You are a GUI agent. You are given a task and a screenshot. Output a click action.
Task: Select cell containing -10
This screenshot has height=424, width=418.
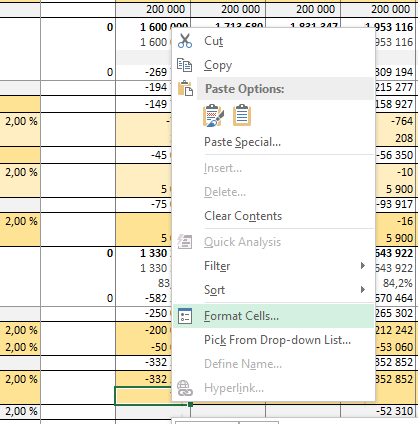(x=395, y=172)
